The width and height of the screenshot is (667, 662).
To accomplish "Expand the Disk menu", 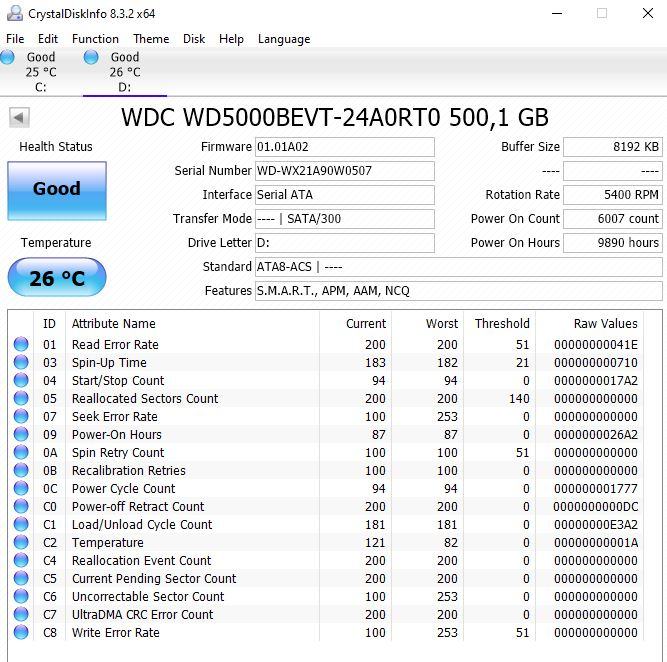I will (194, 39).
